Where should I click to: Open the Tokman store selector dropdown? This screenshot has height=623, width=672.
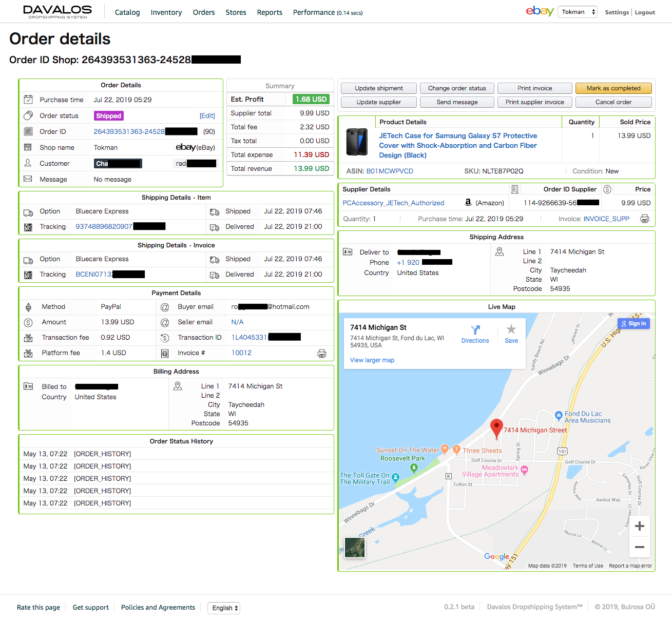(578, 12)
